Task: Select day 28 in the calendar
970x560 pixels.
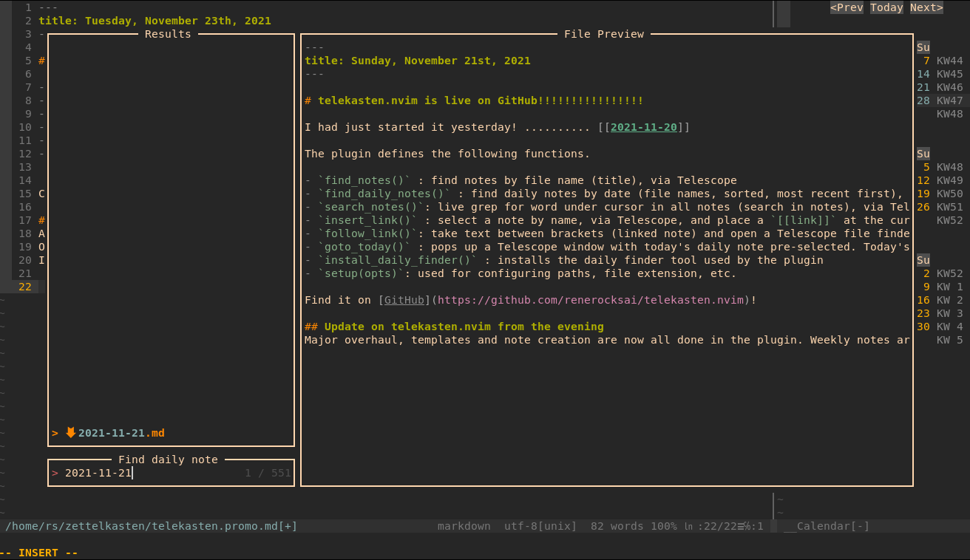Action: click(923, 100)
